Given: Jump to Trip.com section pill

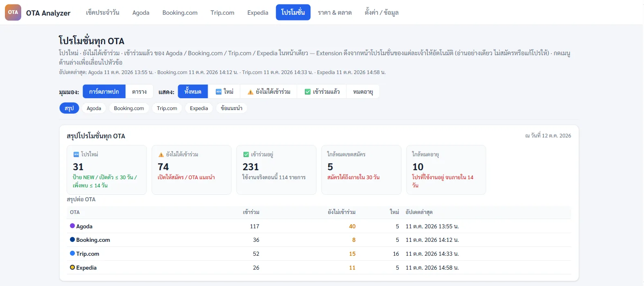Looking at the screenshot, I should click(x=167, y=108).
